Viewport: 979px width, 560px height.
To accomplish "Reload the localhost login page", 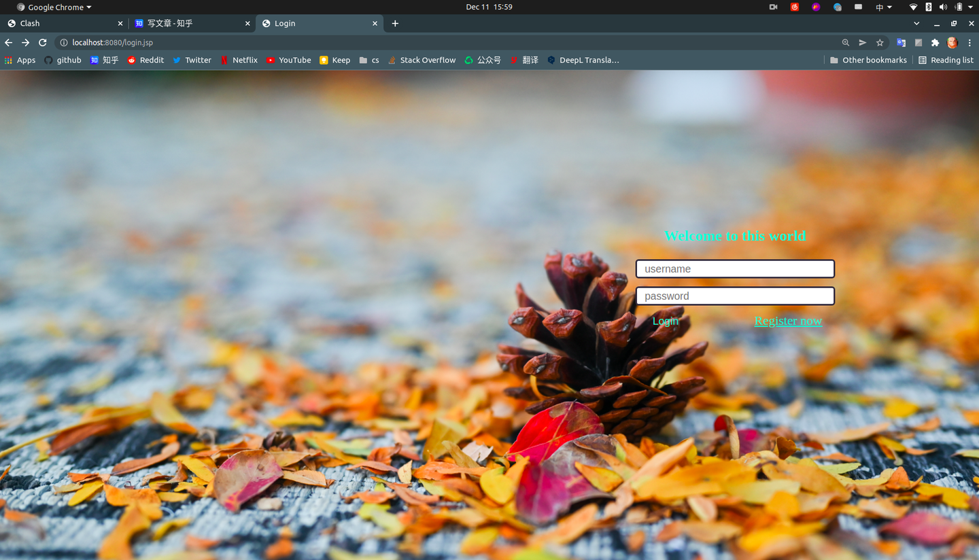I will 42,42.
